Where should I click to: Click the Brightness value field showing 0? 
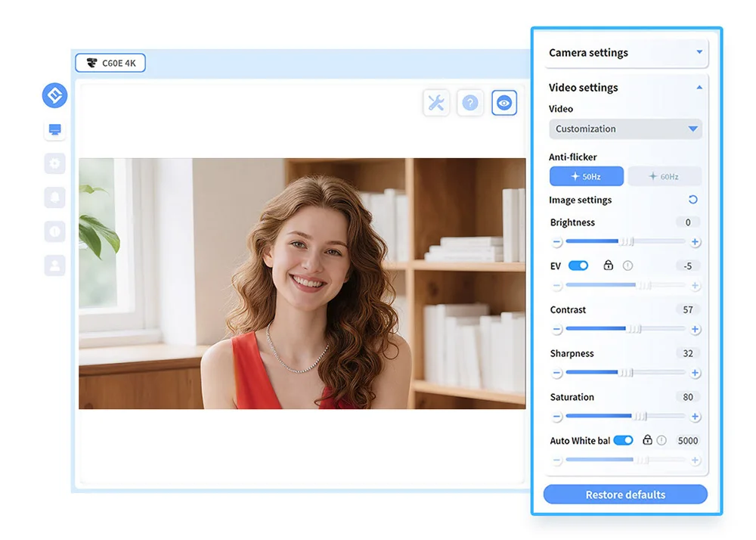[688, 222]
